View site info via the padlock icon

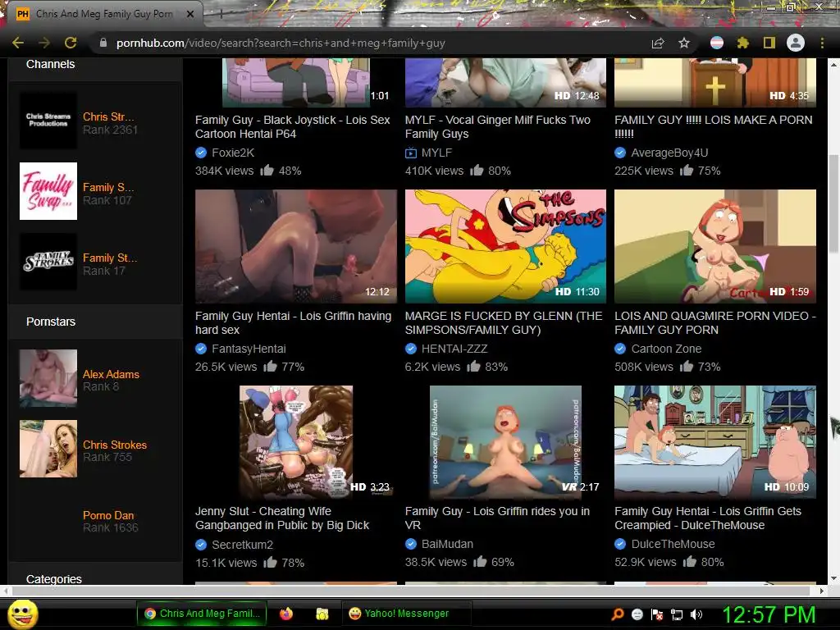coord(103,43)
